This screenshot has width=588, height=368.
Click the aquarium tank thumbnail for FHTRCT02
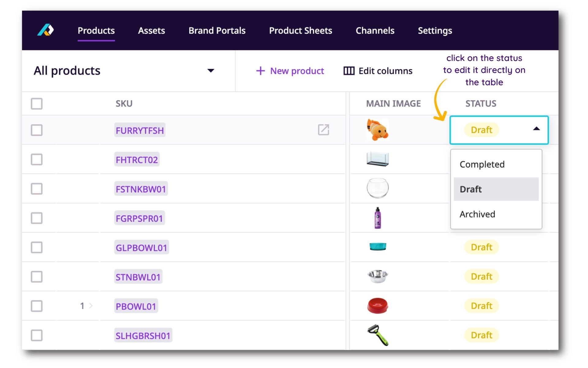(378, 159)
